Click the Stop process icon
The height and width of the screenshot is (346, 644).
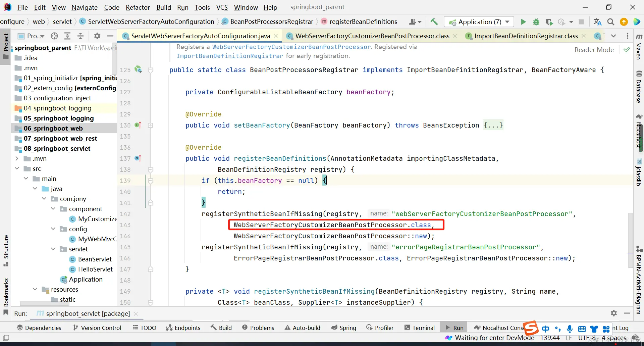[x=581, y=22]
